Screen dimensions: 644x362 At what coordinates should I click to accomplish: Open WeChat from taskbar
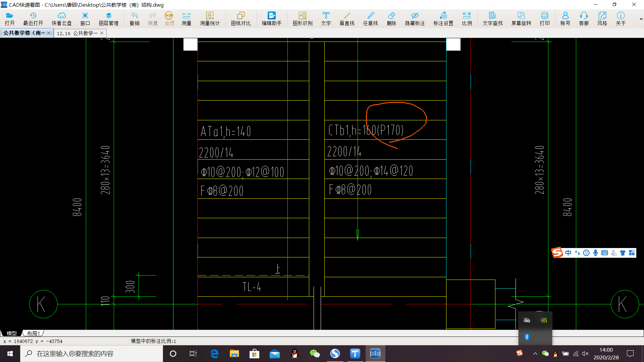pyautogui.click(x=315, y=354)
